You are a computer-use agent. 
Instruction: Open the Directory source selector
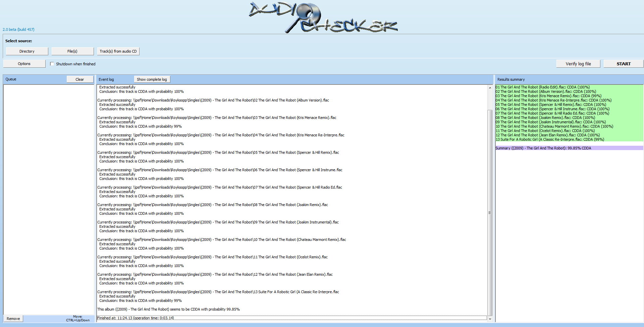[27, 51]
